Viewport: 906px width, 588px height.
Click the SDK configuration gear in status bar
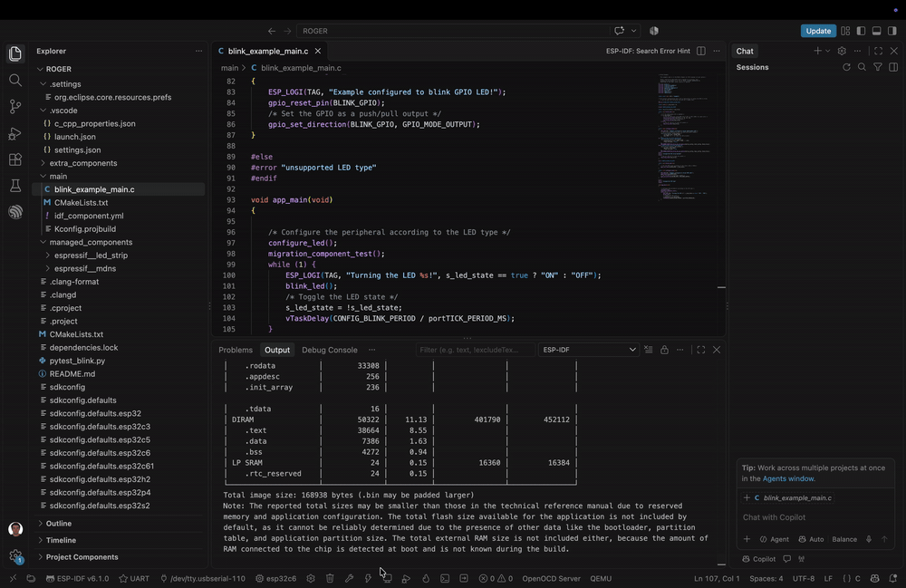pos(311,578)
